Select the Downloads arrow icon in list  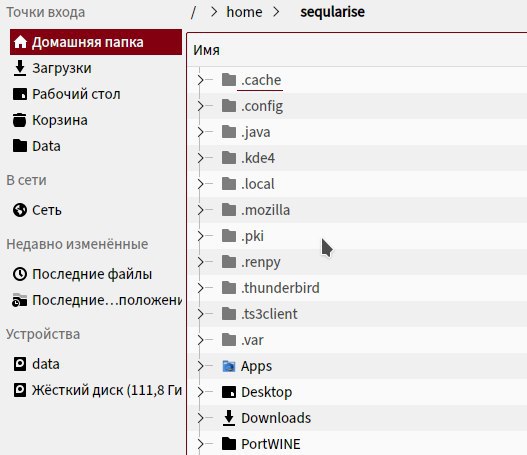pyautogui.click(x=229, y=418)
